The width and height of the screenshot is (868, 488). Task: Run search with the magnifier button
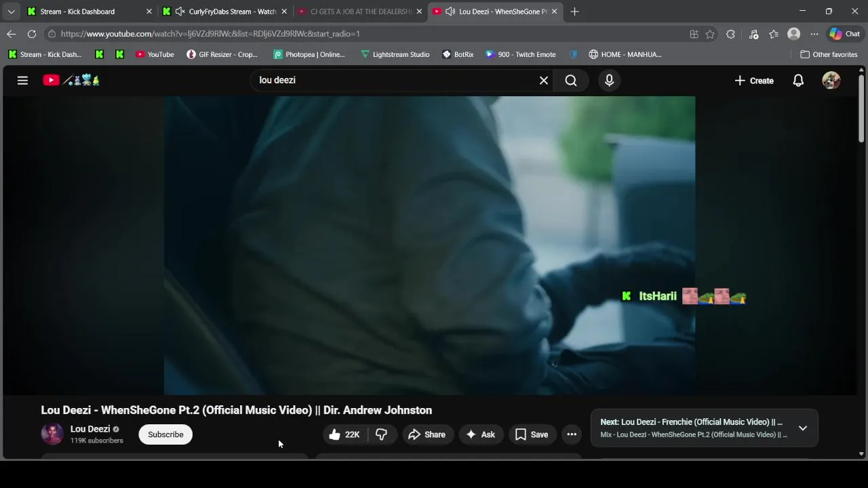571,80
